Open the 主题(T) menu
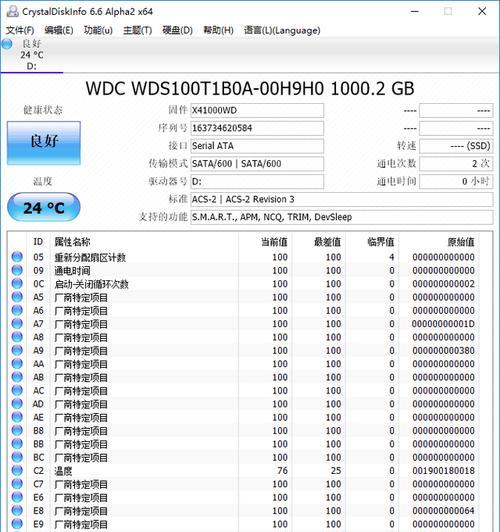500x532 pixels. tap(137, 31)
